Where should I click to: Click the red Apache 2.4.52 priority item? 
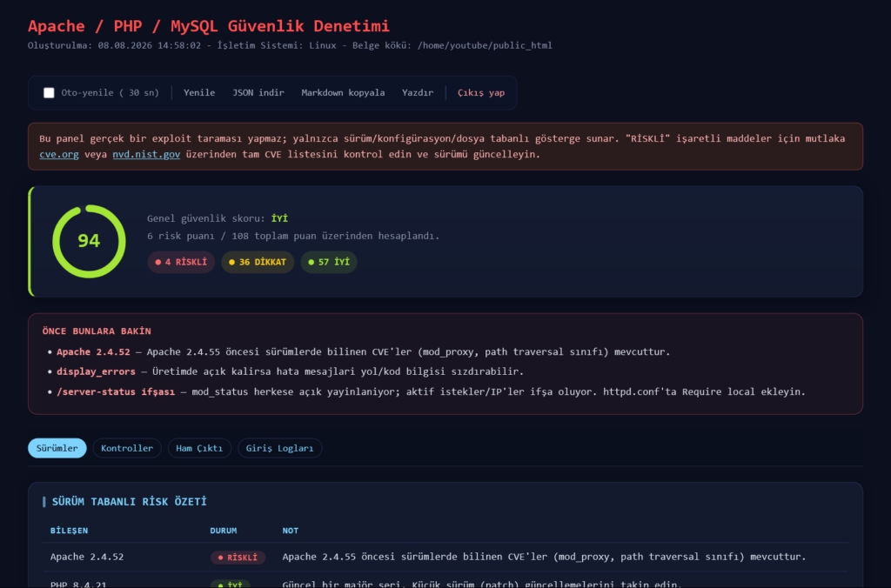(x=93, y=351)
